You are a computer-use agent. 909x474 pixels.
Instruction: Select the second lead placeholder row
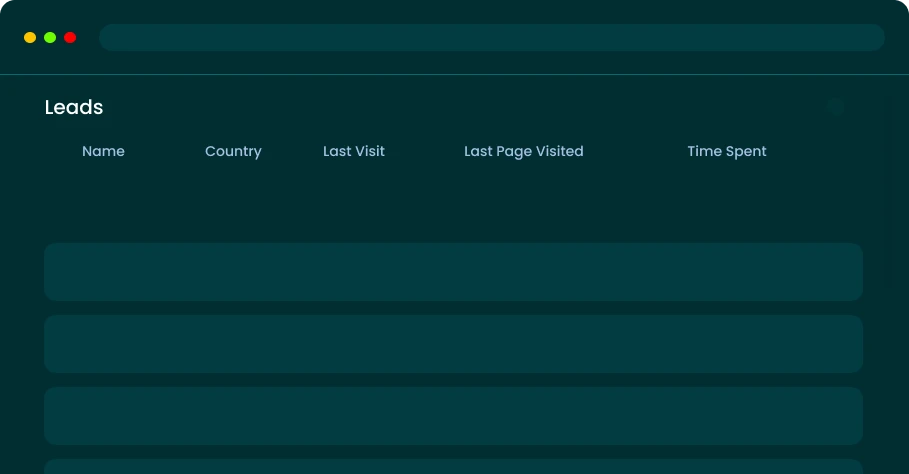[x=453, y=344]
